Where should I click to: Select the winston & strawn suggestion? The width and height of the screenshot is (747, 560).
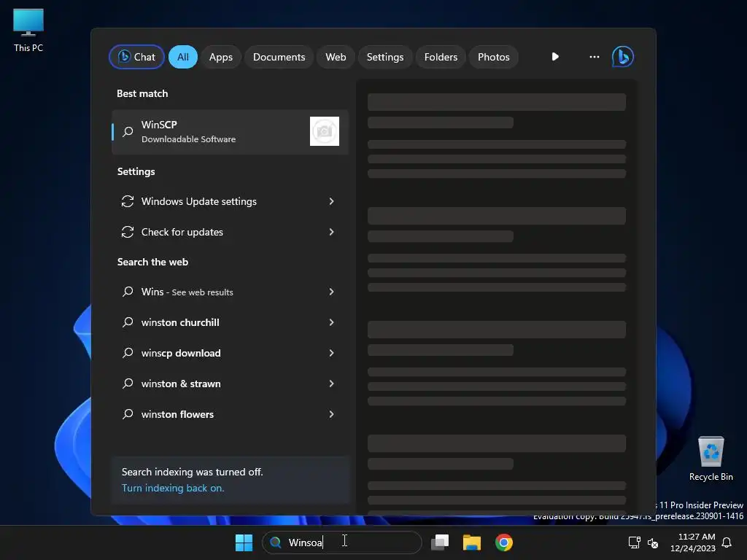point(230,384)
